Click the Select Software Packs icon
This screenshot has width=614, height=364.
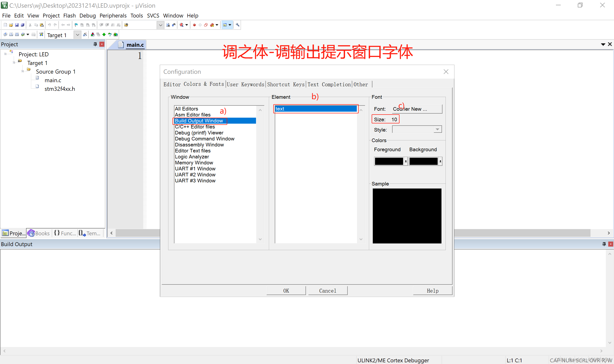click(110, 34)
